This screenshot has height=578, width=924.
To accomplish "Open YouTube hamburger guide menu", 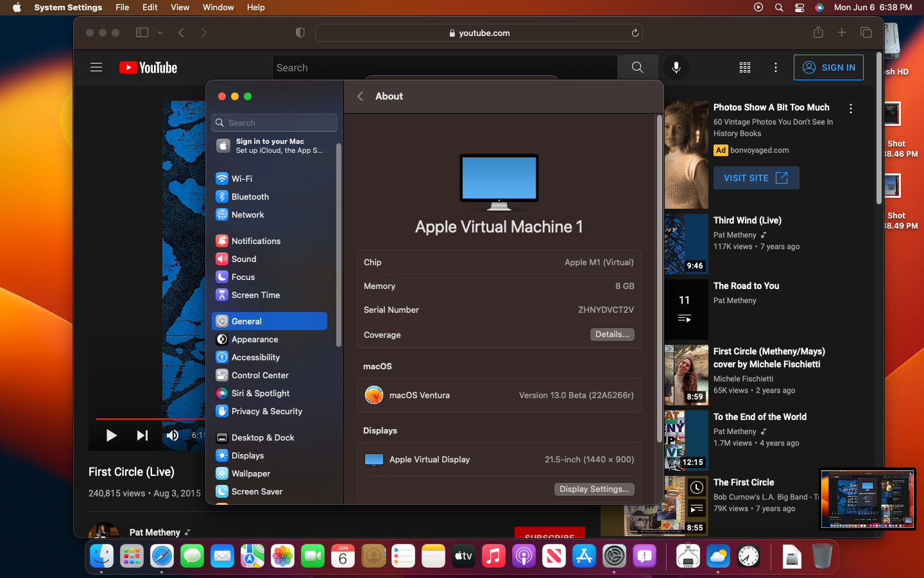I will coord(96,67).
